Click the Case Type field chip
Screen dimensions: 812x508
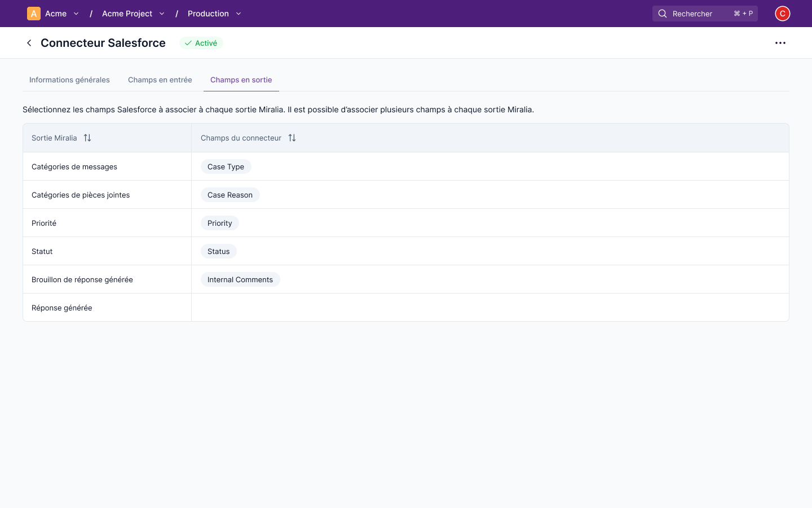pos(226,167)
